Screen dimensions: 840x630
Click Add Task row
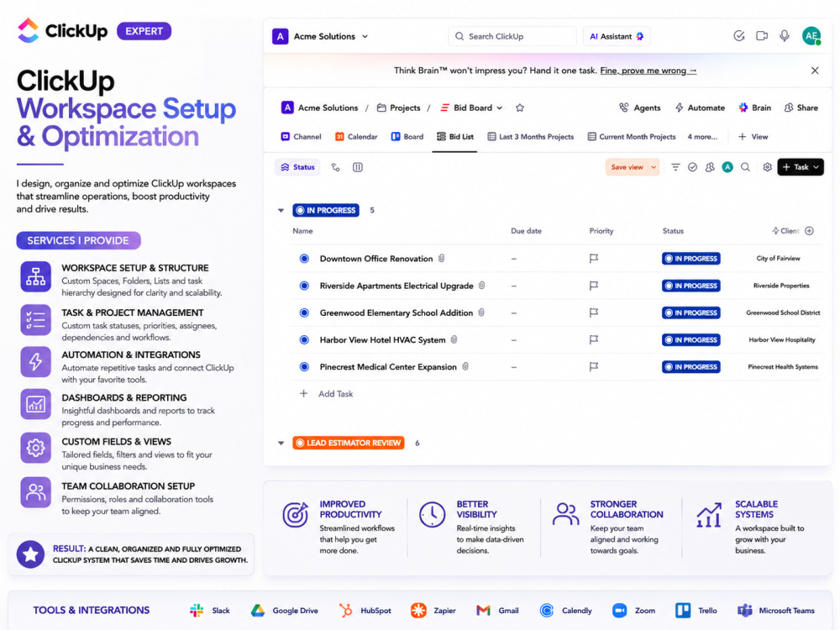(x=326, y=394)
